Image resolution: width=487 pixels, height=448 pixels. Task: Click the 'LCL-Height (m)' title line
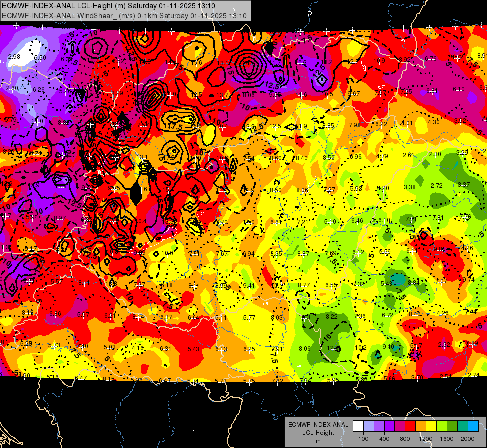(x=109, y=6)
